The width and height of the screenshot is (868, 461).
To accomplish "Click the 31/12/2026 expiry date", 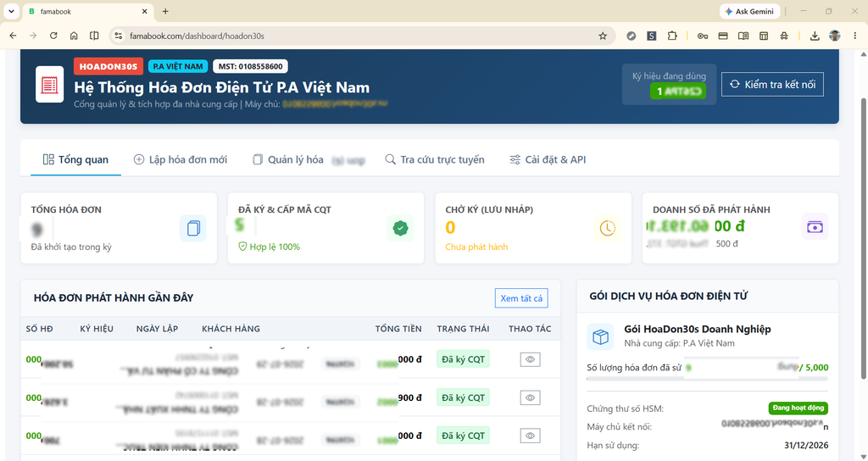I will (x=806, y=445).
